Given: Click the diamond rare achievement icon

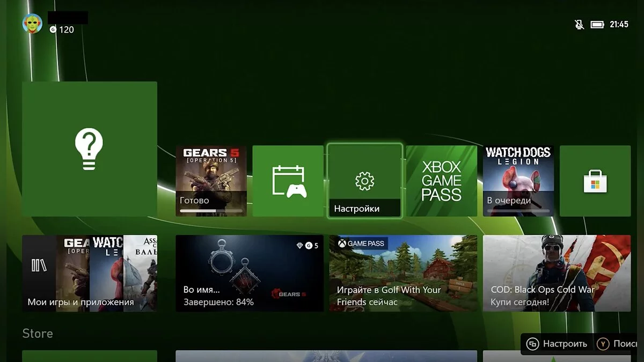Looking at the screenshot, I should (x=299, y=246).
